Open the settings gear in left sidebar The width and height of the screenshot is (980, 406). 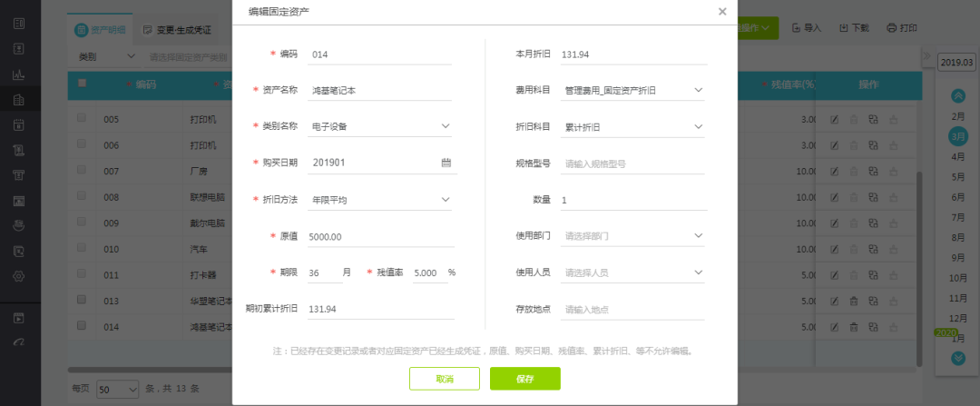(19, 276)
